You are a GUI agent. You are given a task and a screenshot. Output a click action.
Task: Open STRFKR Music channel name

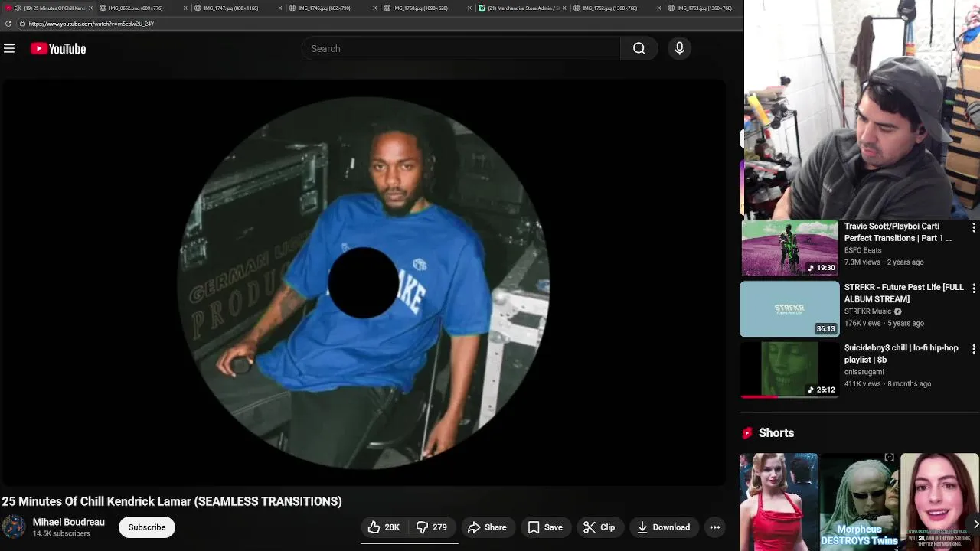click(867, 311)
